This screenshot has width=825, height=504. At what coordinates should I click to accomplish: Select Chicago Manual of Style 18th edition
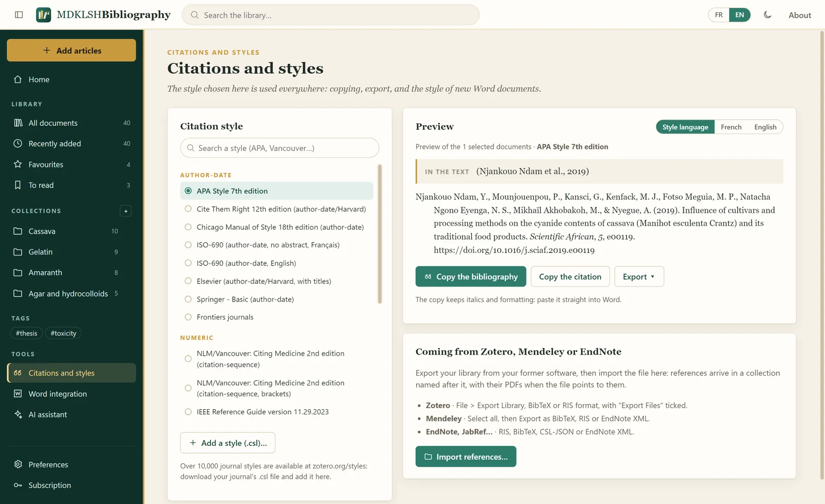276,227
